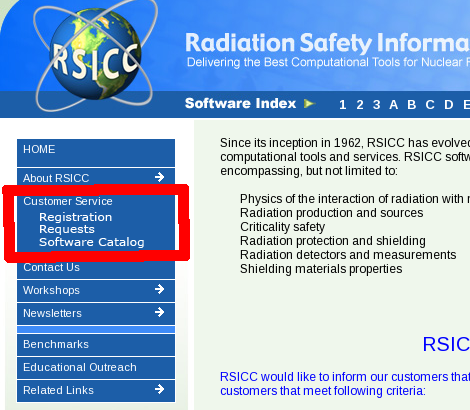
Task: Expand the Workshops submenu arrow
Action: pyautogui.click(x=160, y=289)
